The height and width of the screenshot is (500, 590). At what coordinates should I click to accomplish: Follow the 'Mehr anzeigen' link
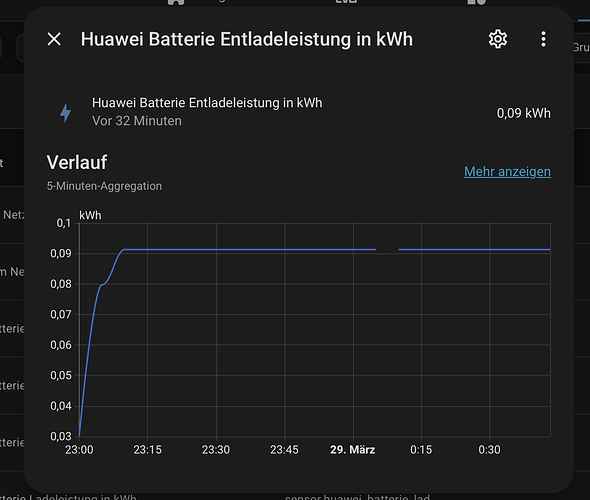click(x=507, y=172)
